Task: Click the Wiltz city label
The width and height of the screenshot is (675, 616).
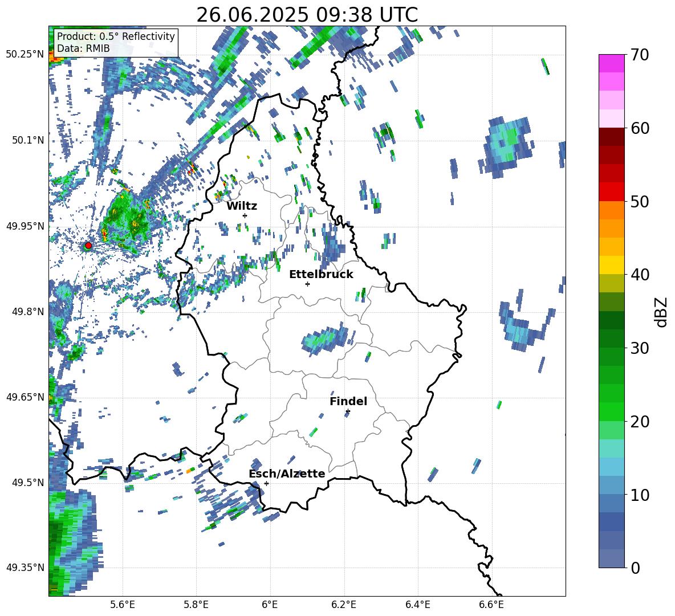Action: pyautogui.click(x=242, y=206)
